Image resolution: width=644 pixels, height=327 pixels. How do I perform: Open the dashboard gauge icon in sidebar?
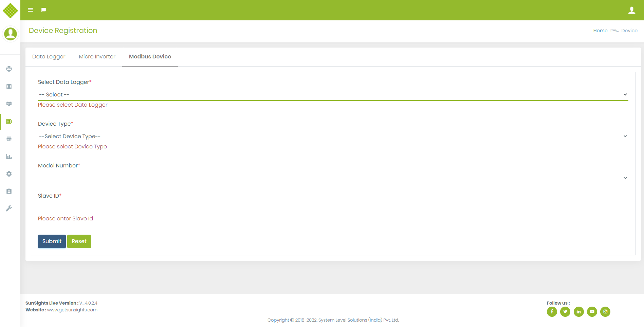pyautogui.click(x=9, y=69)
